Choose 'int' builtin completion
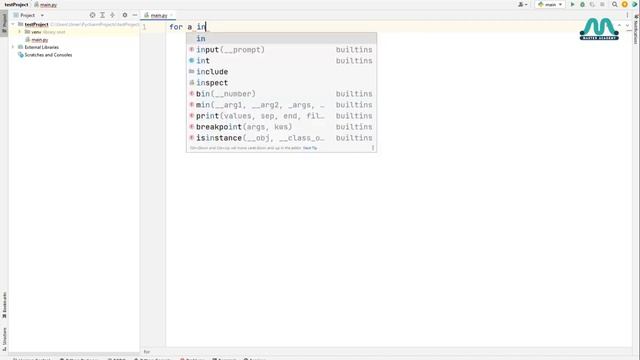The height and width of the screenshot is (360, 640). coord(281,60)
